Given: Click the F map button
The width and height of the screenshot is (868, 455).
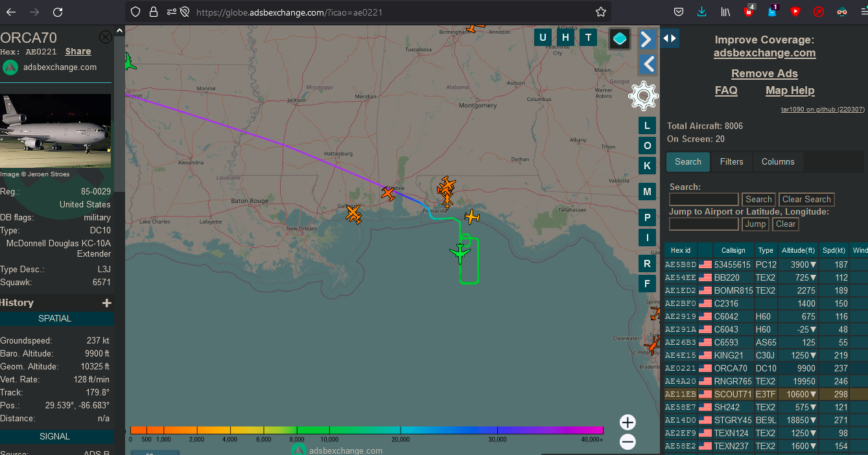Looking at the screenshot, I should [647, 284].
